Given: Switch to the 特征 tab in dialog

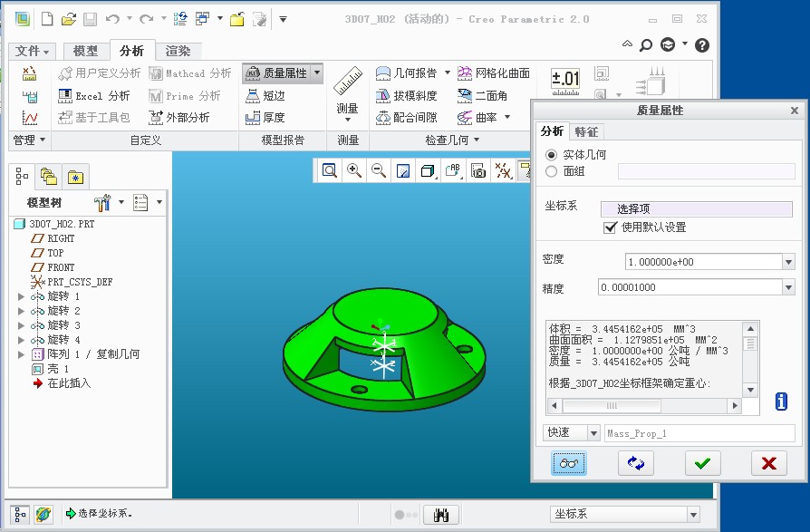Looking at the screenshot, I should [x=586, y=131].
